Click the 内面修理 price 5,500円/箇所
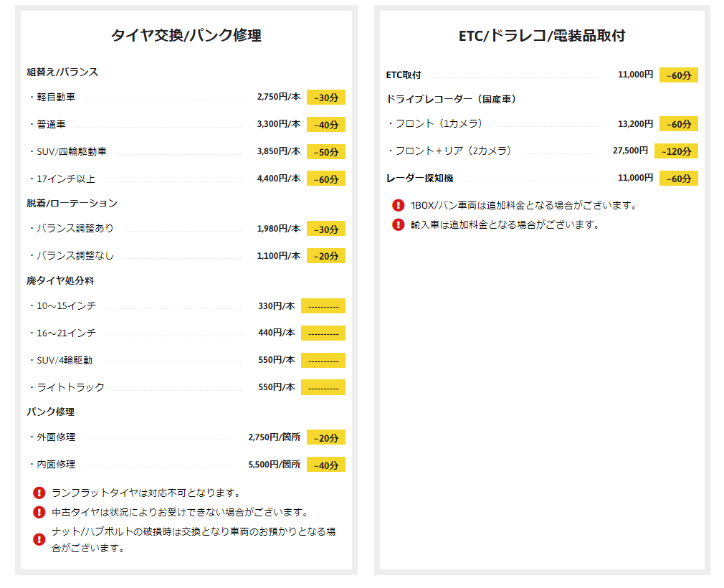This screenshot has width=724, height=588. point(274,465)
